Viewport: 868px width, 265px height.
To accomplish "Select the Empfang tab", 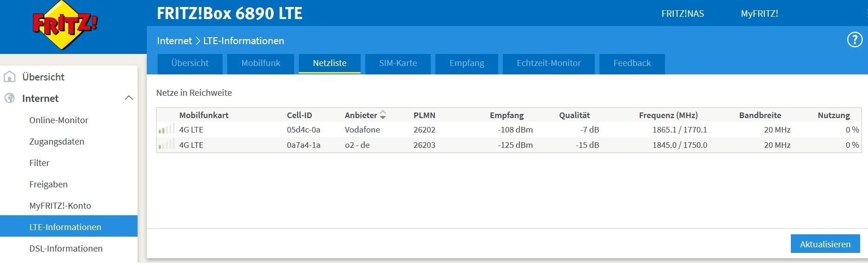I will 467,63.
